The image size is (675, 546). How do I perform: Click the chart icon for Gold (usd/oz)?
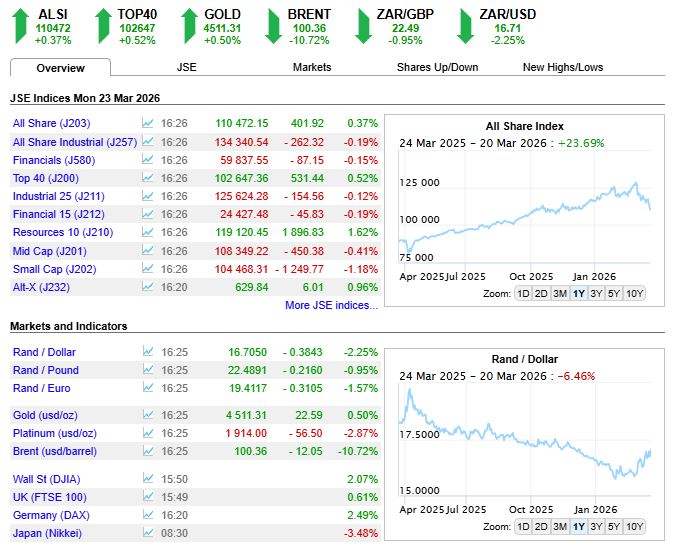tap(148, 415)
